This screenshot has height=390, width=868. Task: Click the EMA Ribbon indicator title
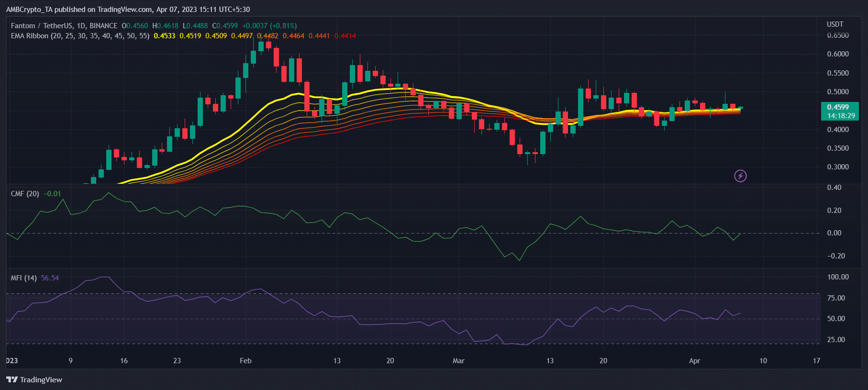tap(80, 36)
